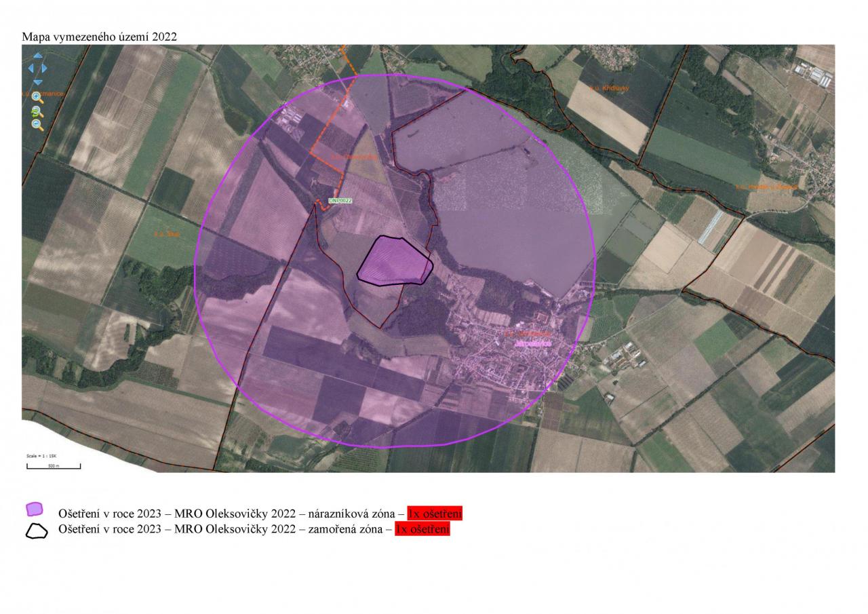Zoom out with the minus magnifier
Screen dimensions: 868x614
pos(37,125)
